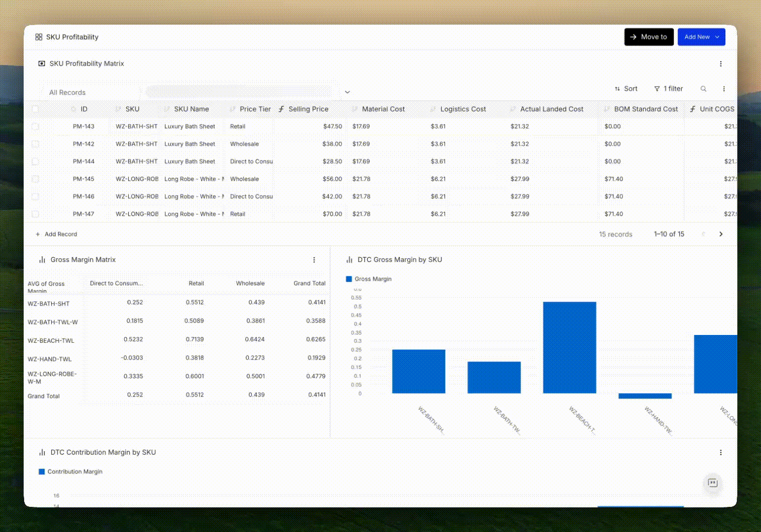Select the All Records view tab
The width and height of the screenshot is (761, 532).
click(x=68, y=93)
